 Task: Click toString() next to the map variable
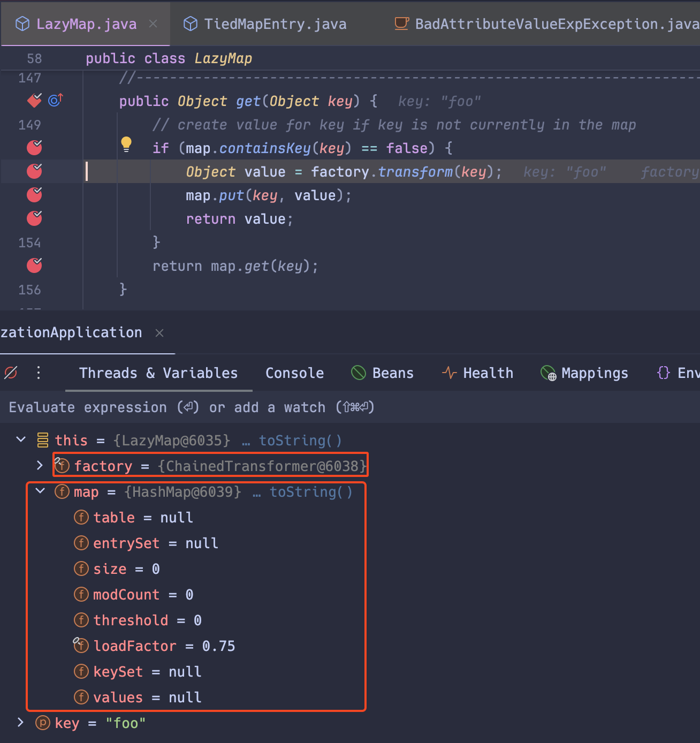pyautogui.click(x=311, y=491)
